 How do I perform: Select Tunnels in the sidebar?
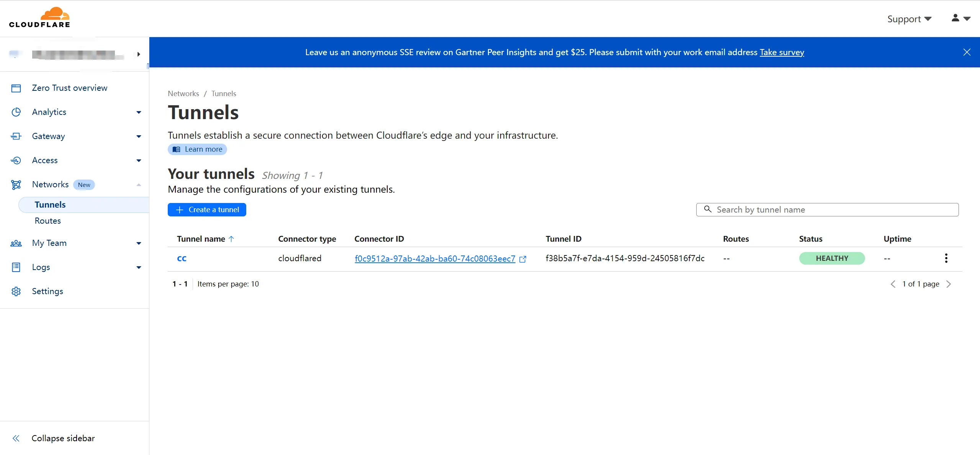(x=50, y=205)
